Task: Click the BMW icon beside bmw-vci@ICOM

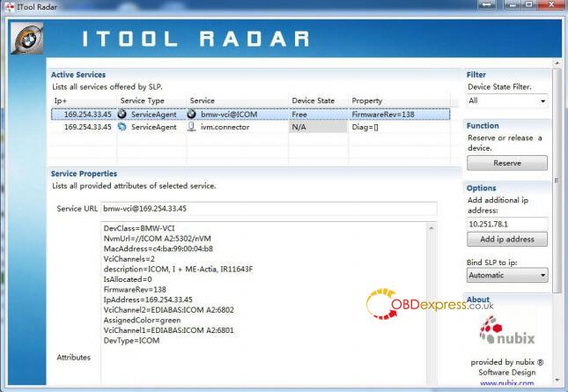Action: (x=192, y=115)
